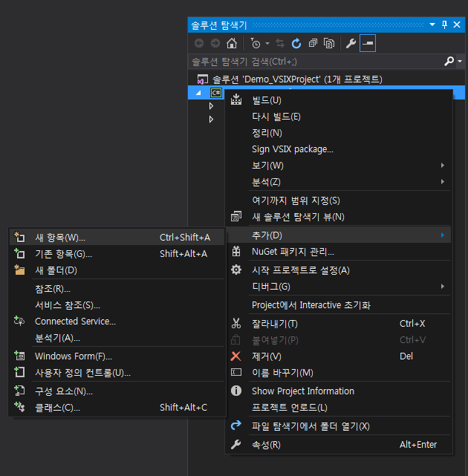468x476 pixels.
Task: Select 구성 요소(N)... submenu item
Action: pyautogui.click(x=117, y=391)
